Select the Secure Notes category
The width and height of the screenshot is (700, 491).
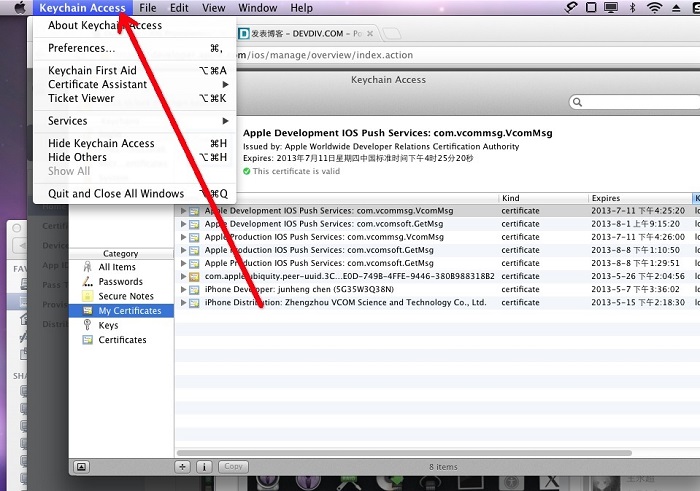coord(121,296)
